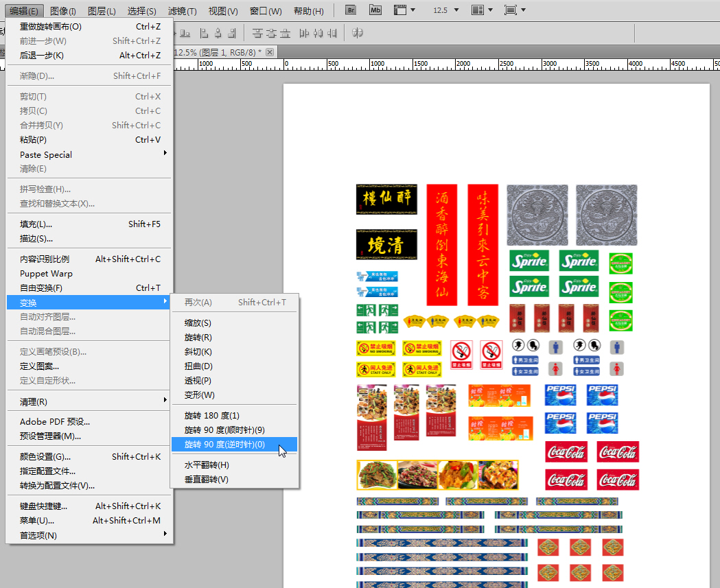Click the align horizontal centers icon
Image resolution: width=720 pixels, height=588 pixels.
pyautogui.click(x=218, y=33)
